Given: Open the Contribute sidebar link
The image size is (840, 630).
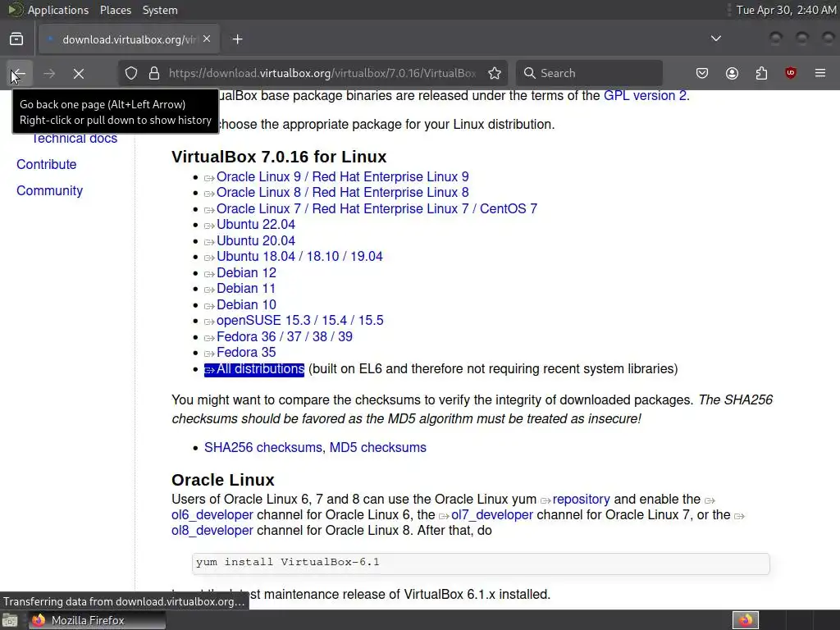Looking at the screenshot, I should [47, 164].
